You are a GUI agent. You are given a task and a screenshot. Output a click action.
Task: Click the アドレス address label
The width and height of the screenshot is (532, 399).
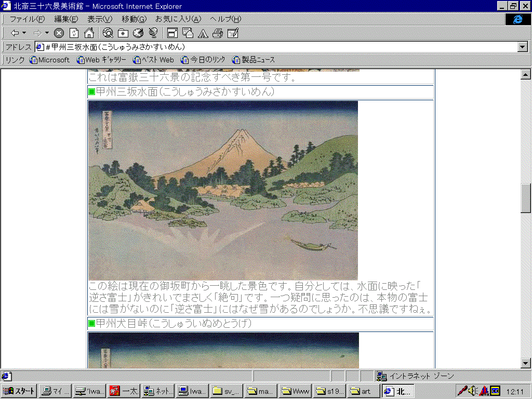[18, 47]
